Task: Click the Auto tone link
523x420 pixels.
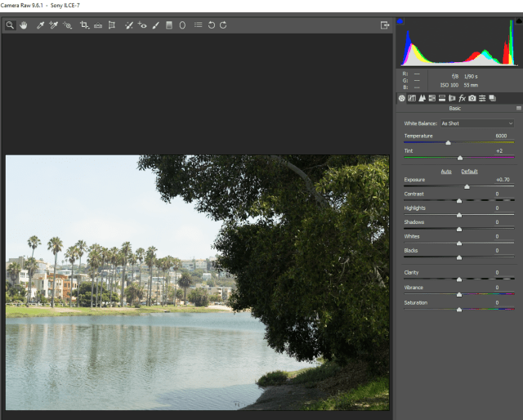Action: pyautogui.click(x=446, y=171)
